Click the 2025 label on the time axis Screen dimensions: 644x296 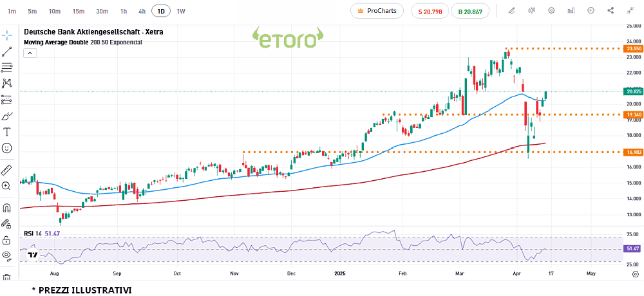[341, 273]
